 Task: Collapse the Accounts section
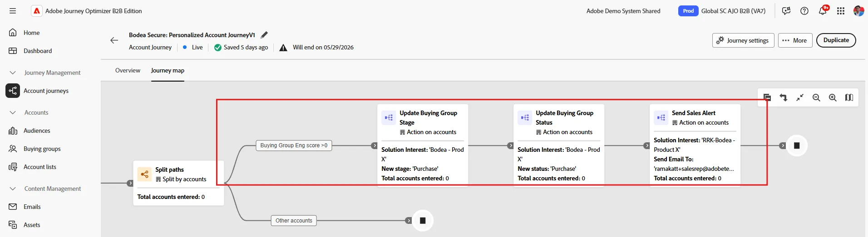click(x=13, y=112)
